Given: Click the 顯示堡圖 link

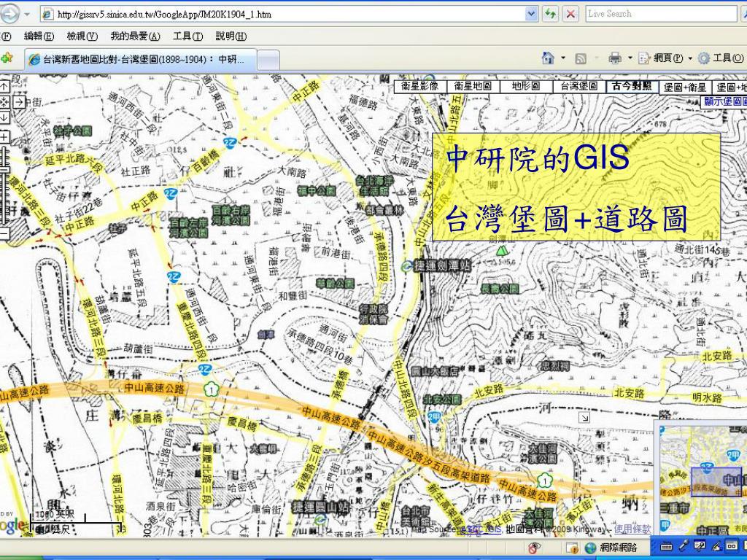Looking at the screenshot, I should (x=726, y=101).
